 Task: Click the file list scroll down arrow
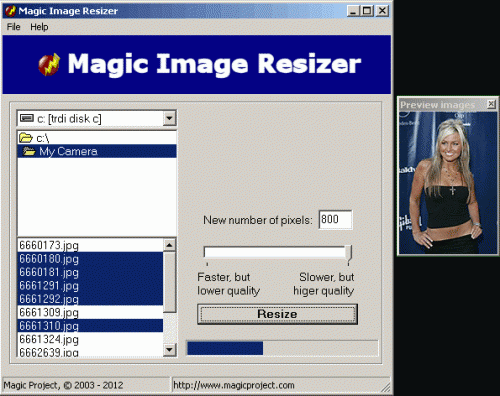point(169,350)
